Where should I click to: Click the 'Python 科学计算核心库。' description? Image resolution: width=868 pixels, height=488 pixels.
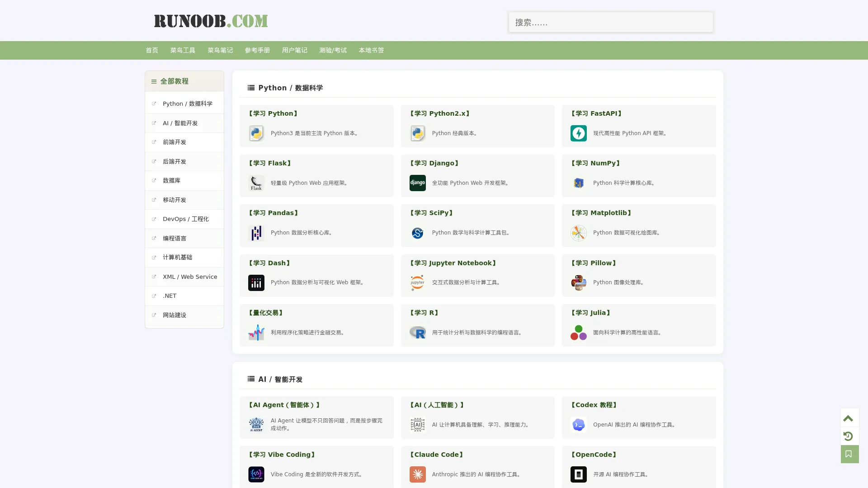coord(624,183)
